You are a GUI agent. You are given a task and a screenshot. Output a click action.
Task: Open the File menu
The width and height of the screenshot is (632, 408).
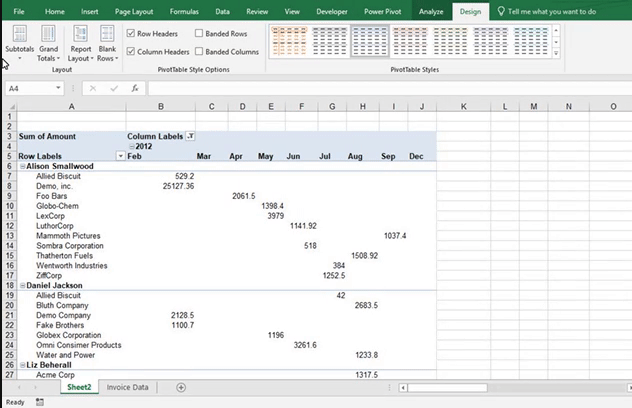(19, 11)
